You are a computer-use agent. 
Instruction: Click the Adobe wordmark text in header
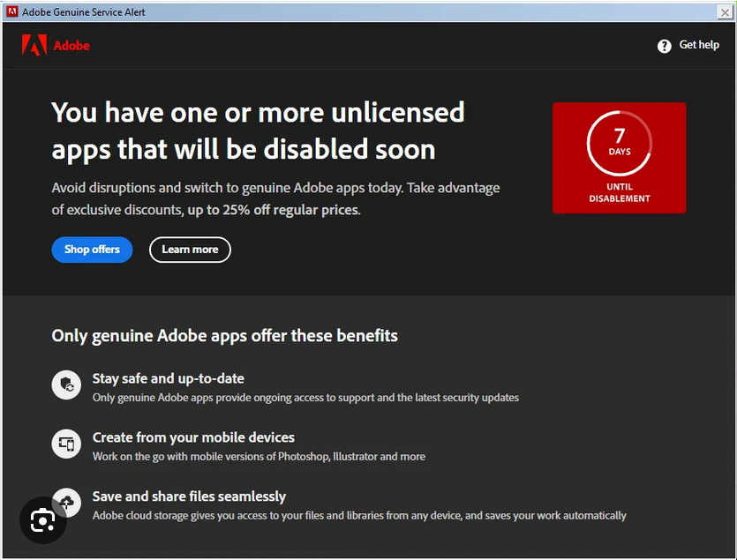[71, 46]
